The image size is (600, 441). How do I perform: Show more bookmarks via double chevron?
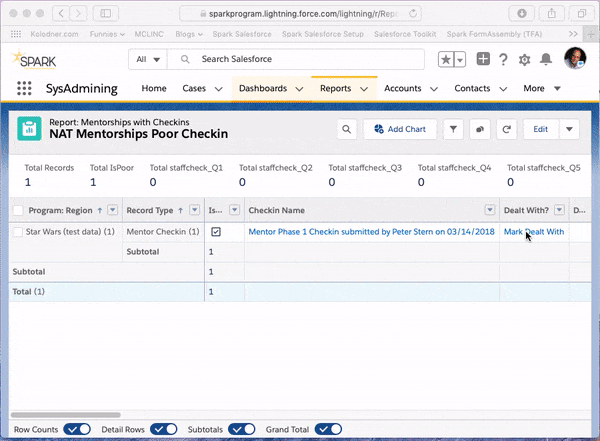(x=573, y=34)
